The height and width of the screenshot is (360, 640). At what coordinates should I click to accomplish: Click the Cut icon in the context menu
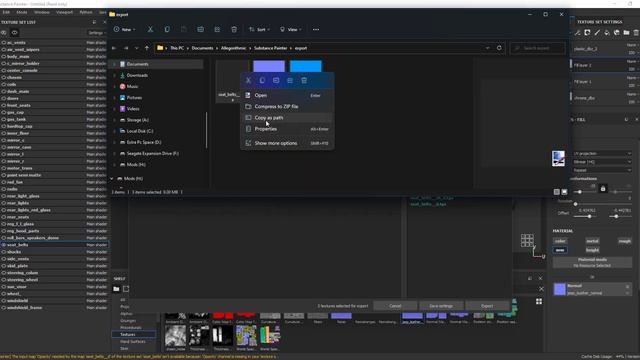tap(248, 80)
